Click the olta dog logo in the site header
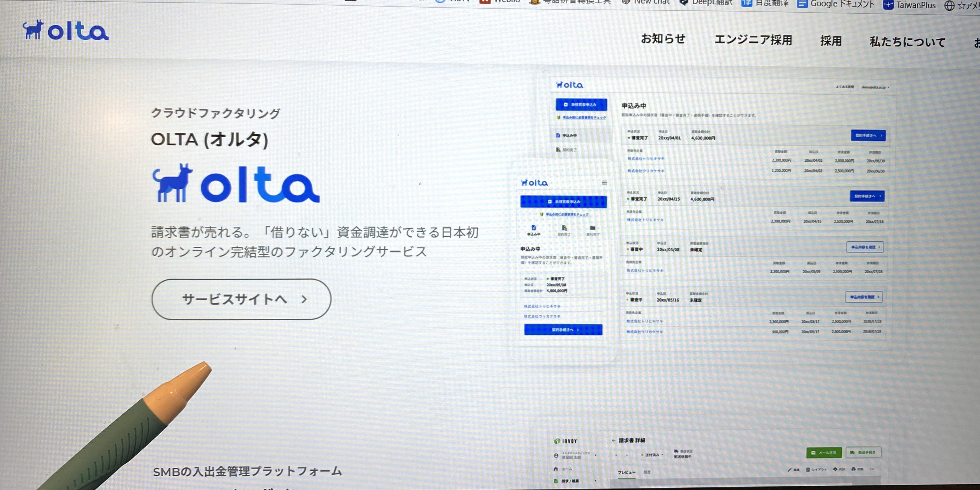The image size is (980, 490). 65,30
